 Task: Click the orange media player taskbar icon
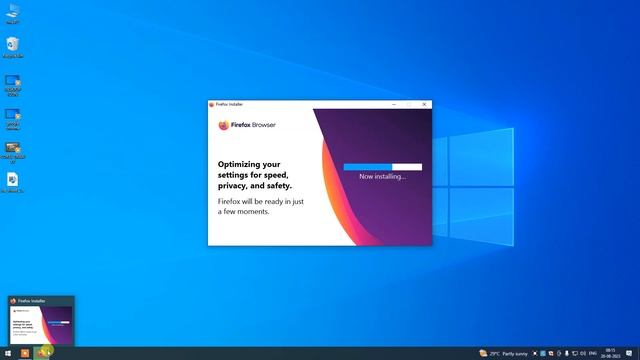pos(25,353)
